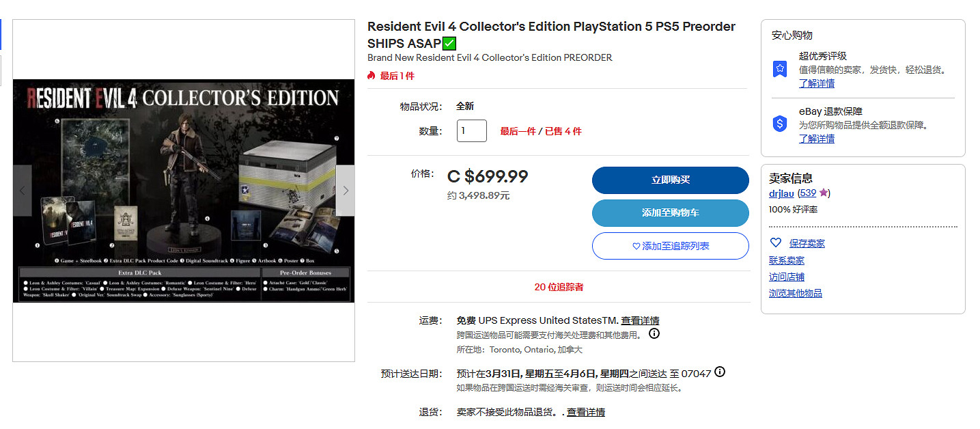Browse other items via 浏览其他物品

(796, 292)
